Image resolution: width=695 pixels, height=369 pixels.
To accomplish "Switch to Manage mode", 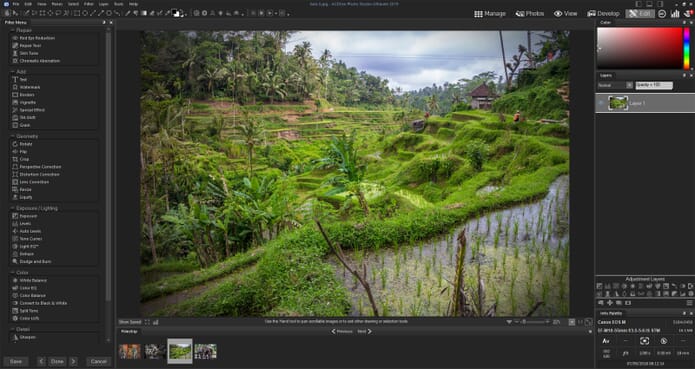I will 490,14.
